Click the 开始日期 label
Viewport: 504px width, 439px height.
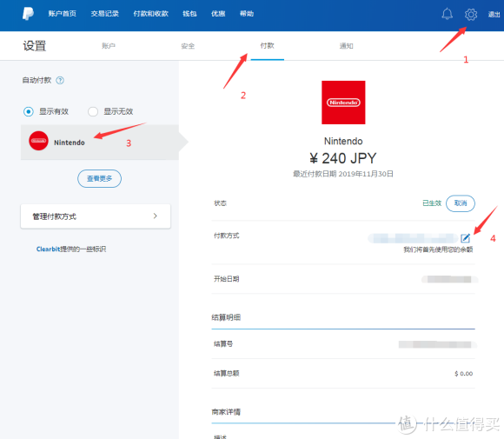227,279
